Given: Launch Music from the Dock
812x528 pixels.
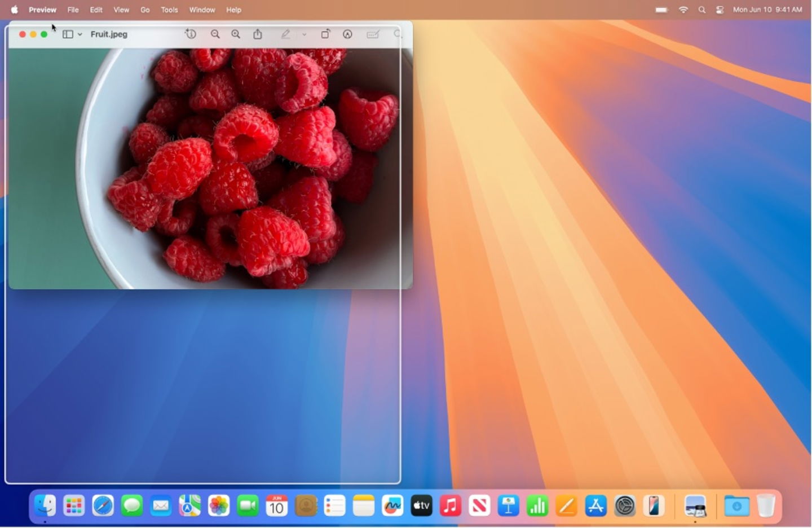Looking at the screenshot, I should tap(451, 505).
